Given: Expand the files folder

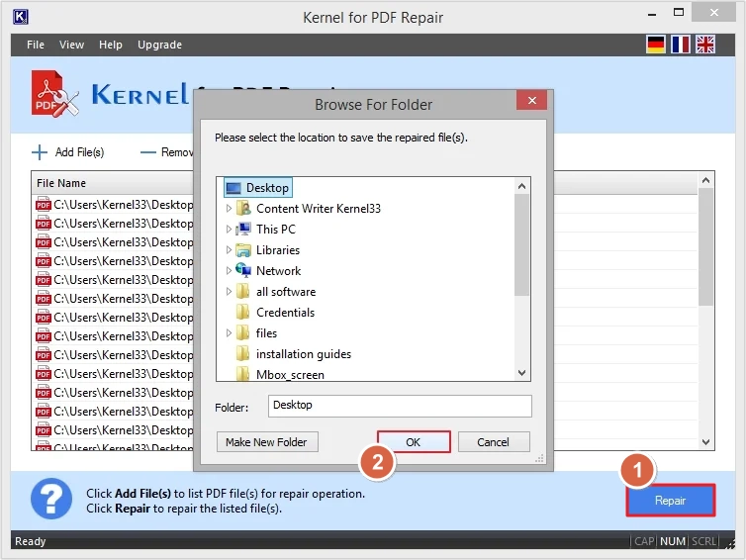Looking at the screenshot, I should 229,333.
